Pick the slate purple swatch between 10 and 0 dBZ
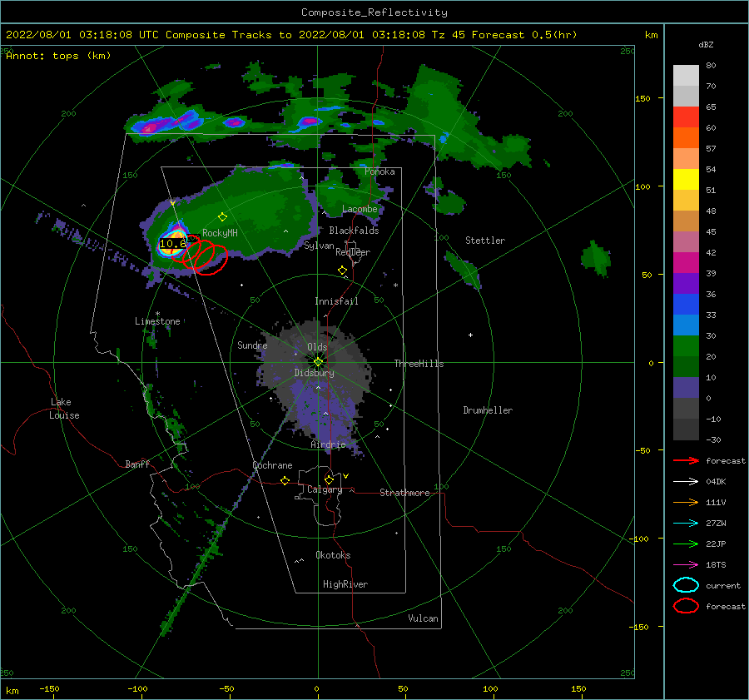Screen dimensions: 749x700 (x=686, y=387)
